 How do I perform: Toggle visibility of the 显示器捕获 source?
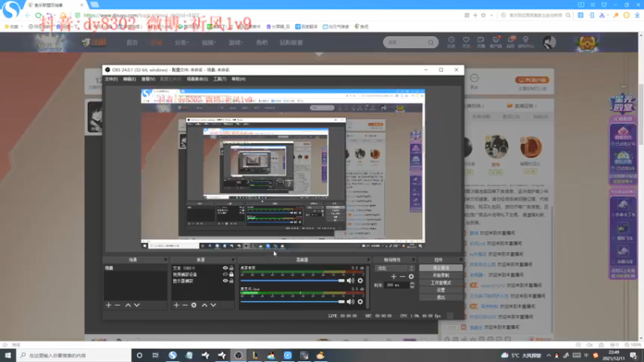[225, 281]
